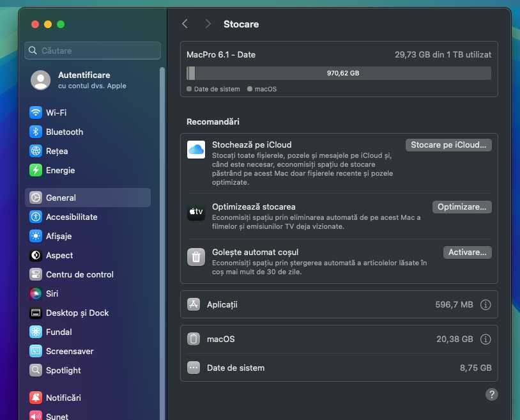Open the Accesibilitate sidebar item
Viewport: 520px width, 420px height.
tap(72, 217)
